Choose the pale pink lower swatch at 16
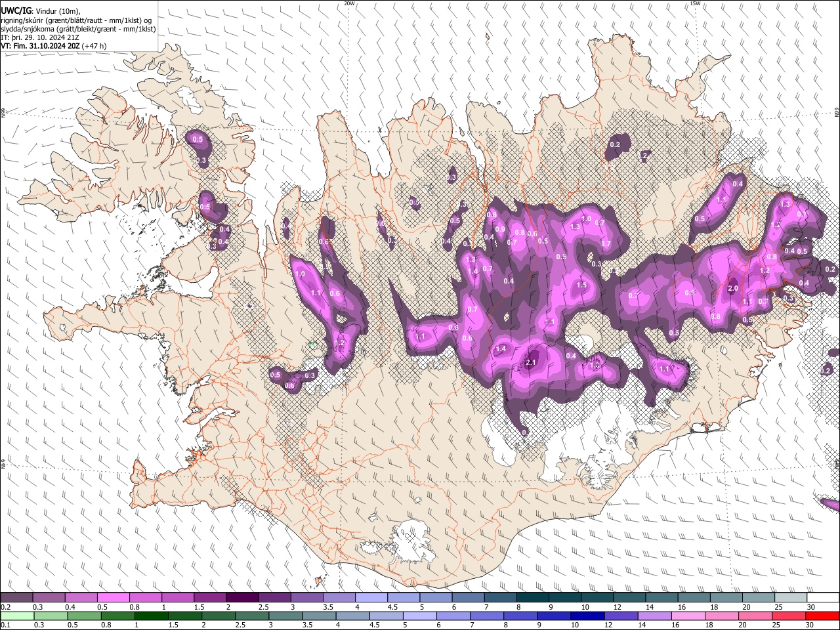 tap(687, 616)
